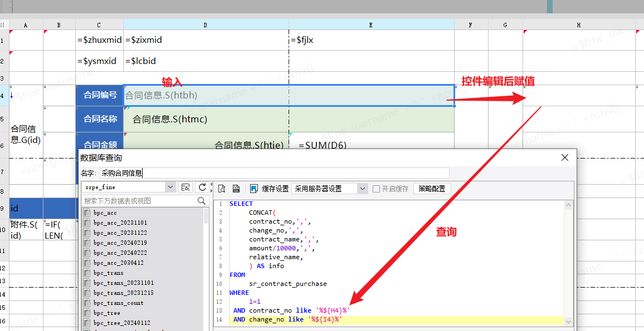
Task: Click SQL line ') AS info'
Action: [x=266, y=266]
